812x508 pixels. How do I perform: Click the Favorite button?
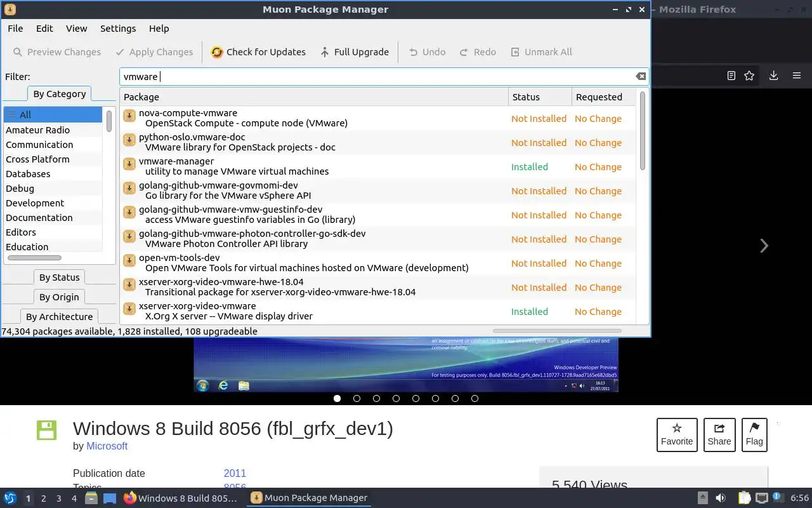(x=677, y=435)
